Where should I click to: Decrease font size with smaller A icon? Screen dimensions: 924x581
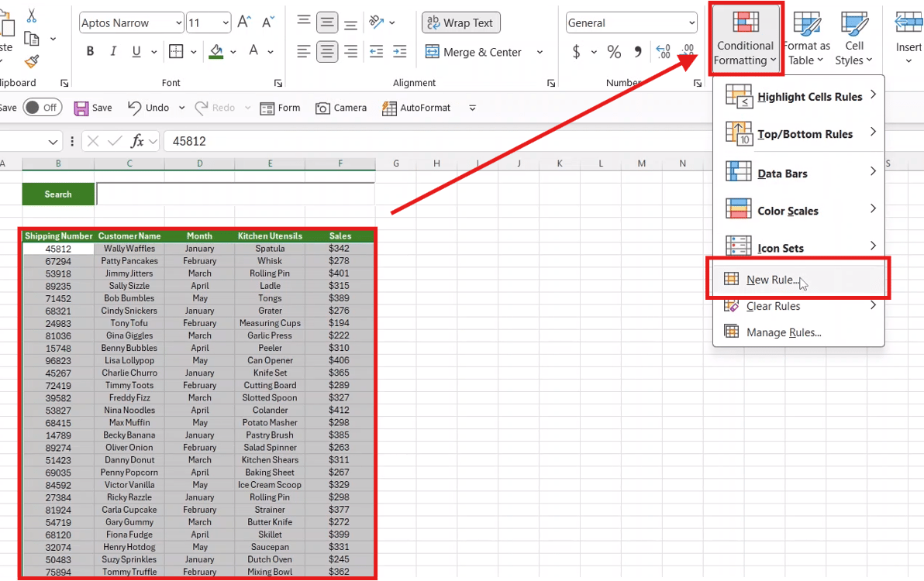[x=268, y=23]
